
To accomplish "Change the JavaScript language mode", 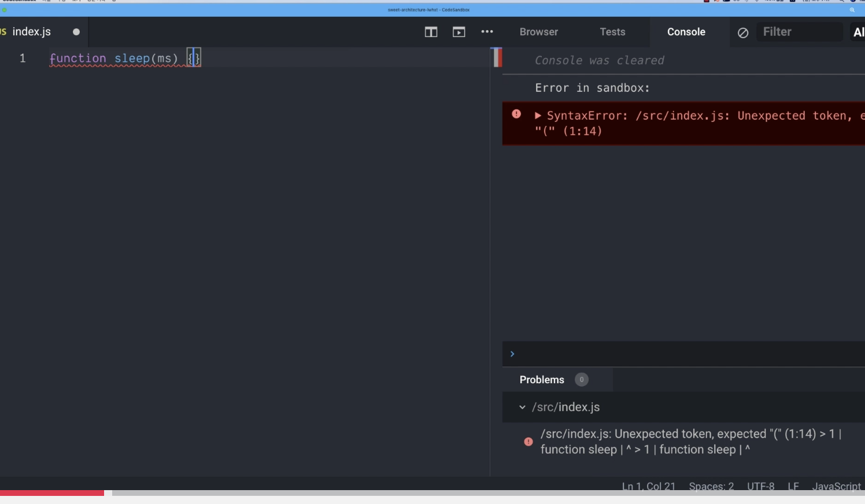I will (x=836, y=486).
